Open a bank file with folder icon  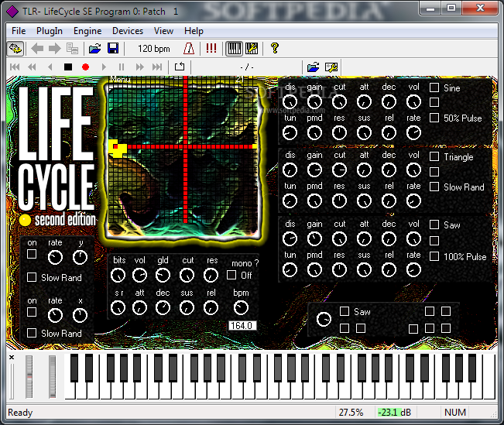pos(94,49)
